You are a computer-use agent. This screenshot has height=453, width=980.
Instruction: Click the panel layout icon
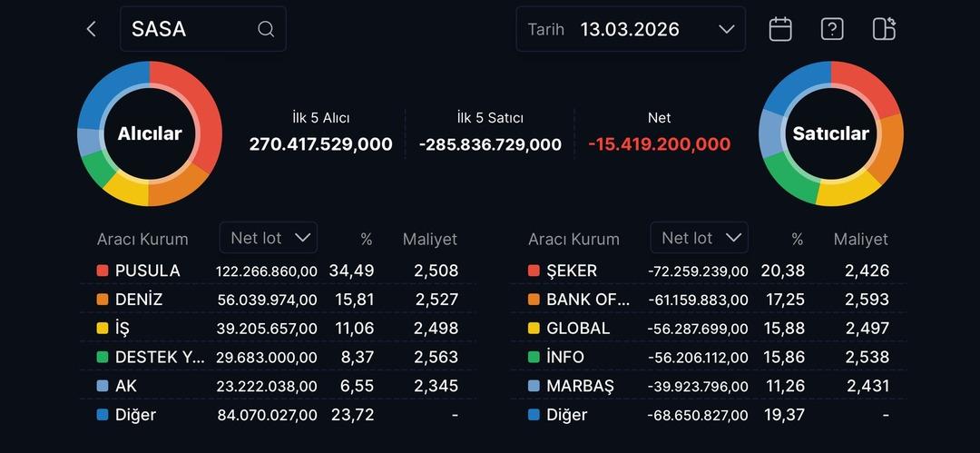click(x=884, y=29)
